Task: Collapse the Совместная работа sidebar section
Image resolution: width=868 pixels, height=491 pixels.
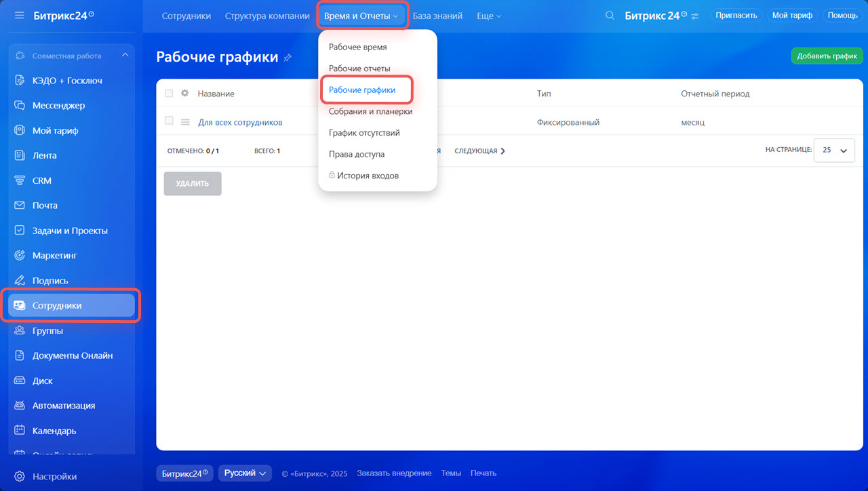Action: 125,56
